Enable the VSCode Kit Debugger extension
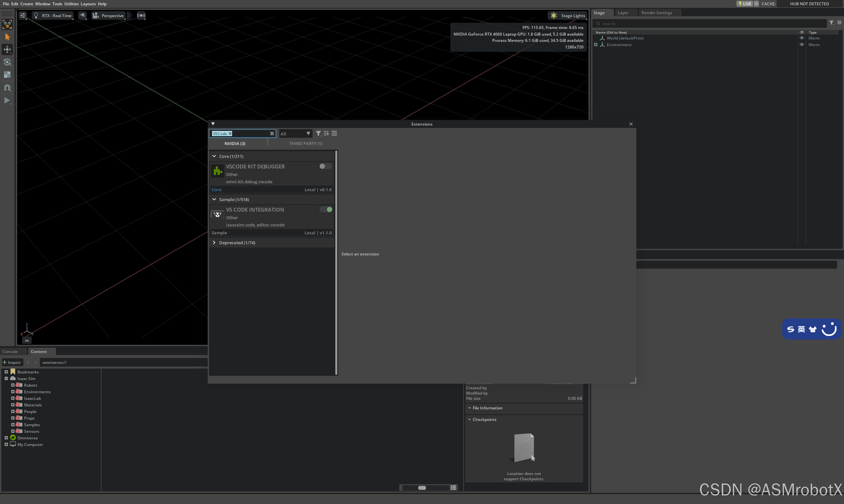Viewport: 844px width, 504px height. tap(325, 166)
